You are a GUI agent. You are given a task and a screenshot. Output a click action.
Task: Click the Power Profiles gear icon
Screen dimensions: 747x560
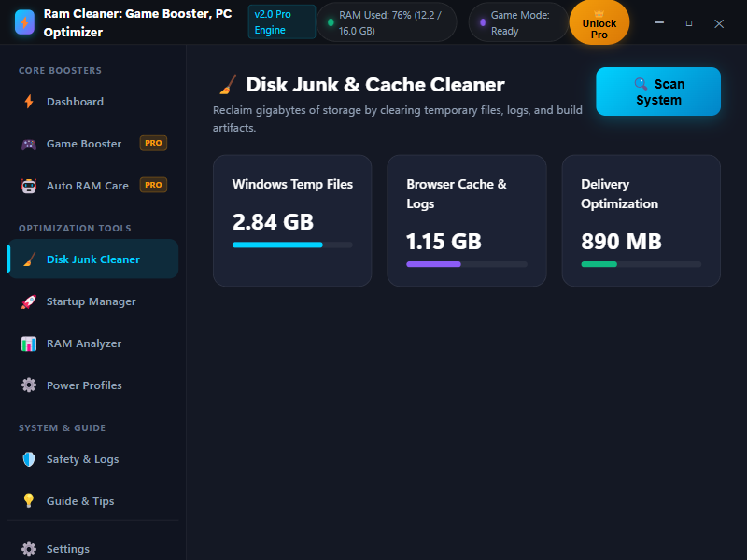click(29, 385)
